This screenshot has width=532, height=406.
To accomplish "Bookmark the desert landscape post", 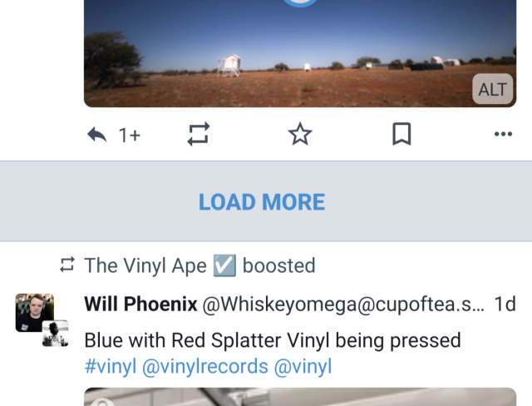I will point(401,135).
